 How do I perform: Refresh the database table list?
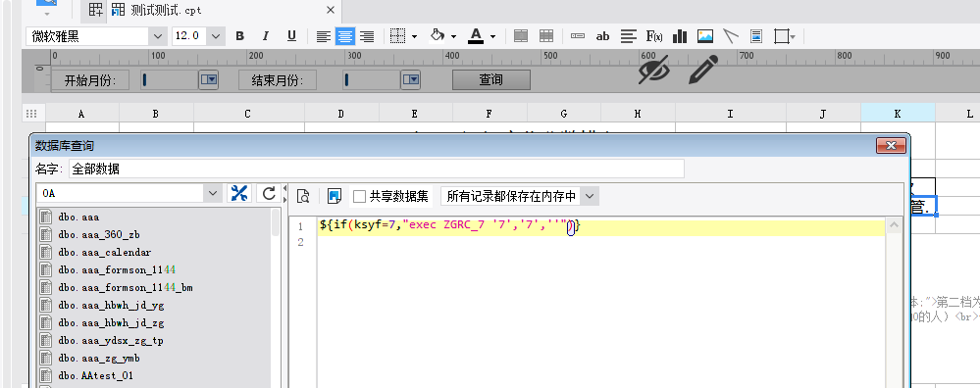coord(269,193)
